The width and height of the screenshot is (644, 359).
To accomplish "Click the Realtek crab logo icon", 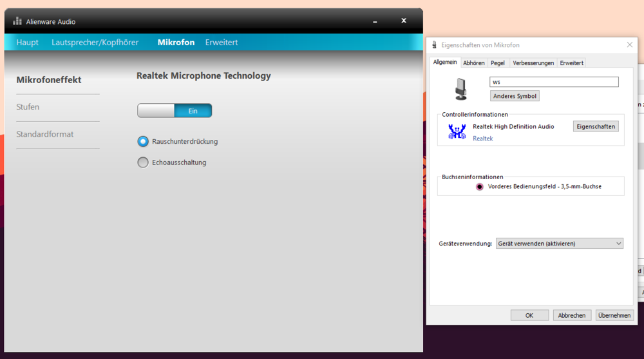I will tap(457, 131).
